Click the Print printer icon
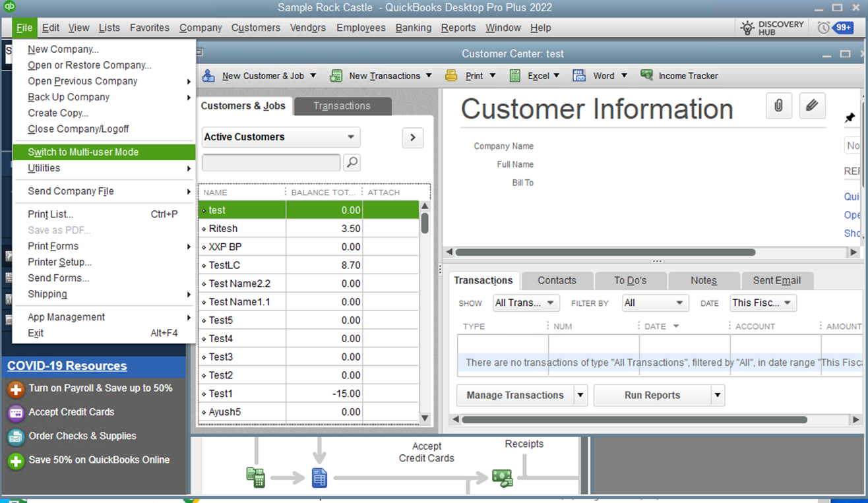This screenshot has height=503, width=868. click(451, 76)
